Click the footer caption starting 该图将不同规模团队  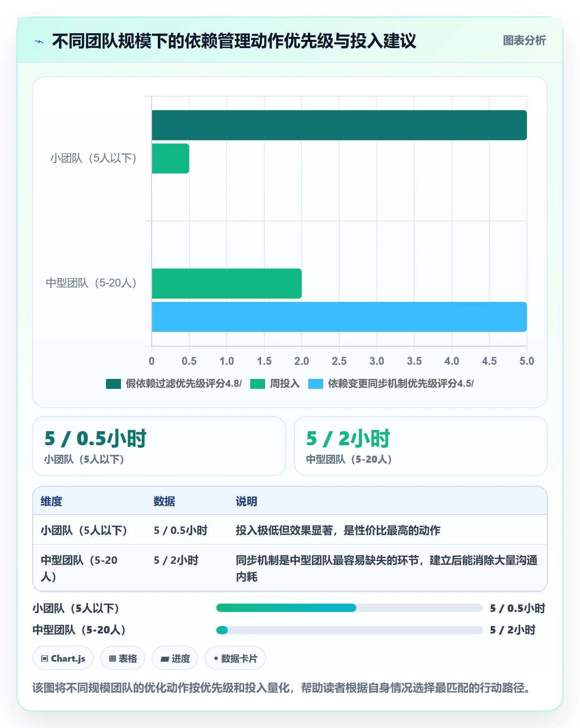coord(282,688)
